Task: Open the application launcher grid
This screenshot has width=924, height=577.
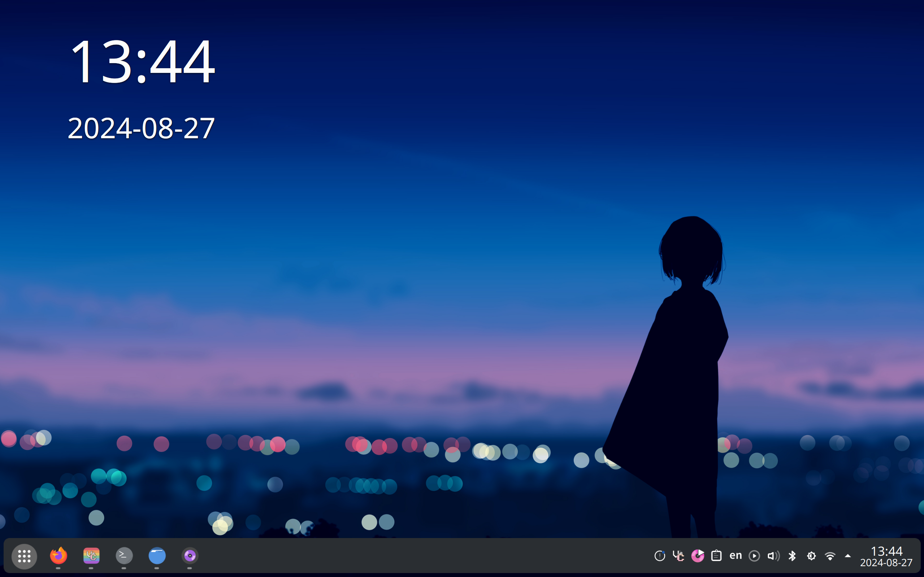Action: (x=24, y=556)
